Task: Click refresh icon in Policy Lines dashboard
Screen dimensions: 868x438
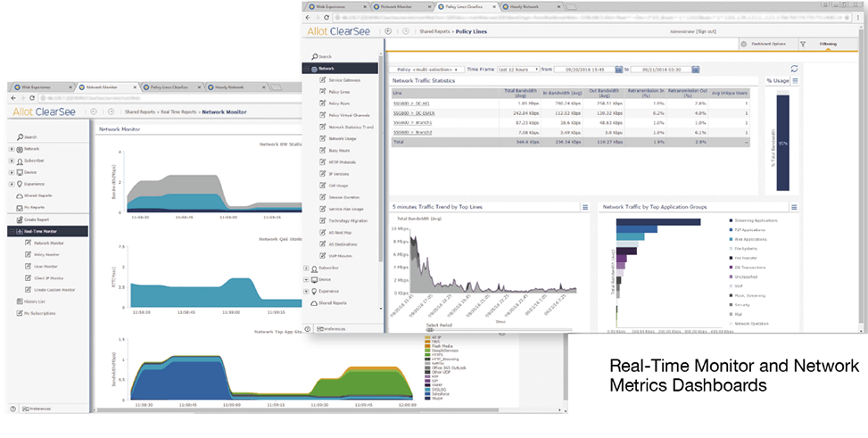Action: click(794, 69)
